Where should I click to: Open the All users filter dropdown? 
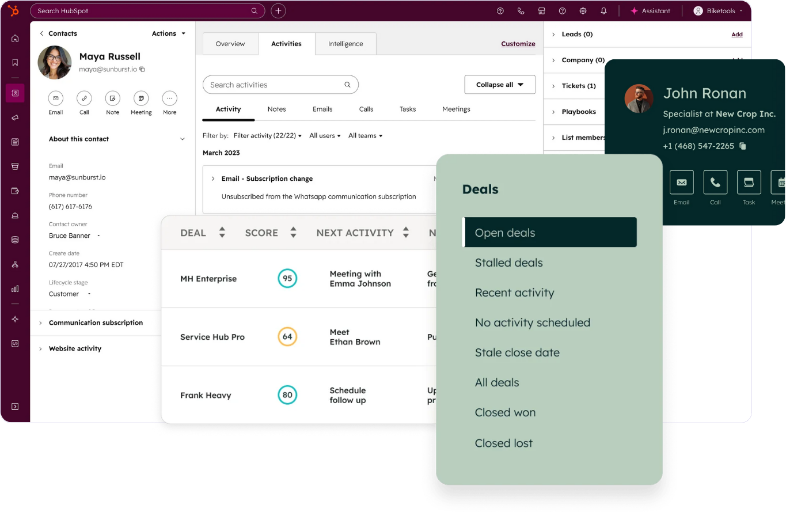pos(324,135)
